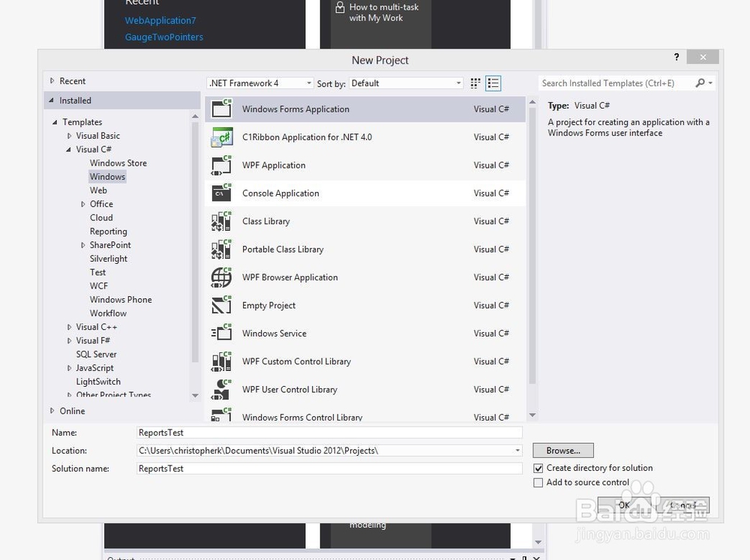Select the Reporting template category
Viewport: 750px width, 560px height.
coord(109,232)
